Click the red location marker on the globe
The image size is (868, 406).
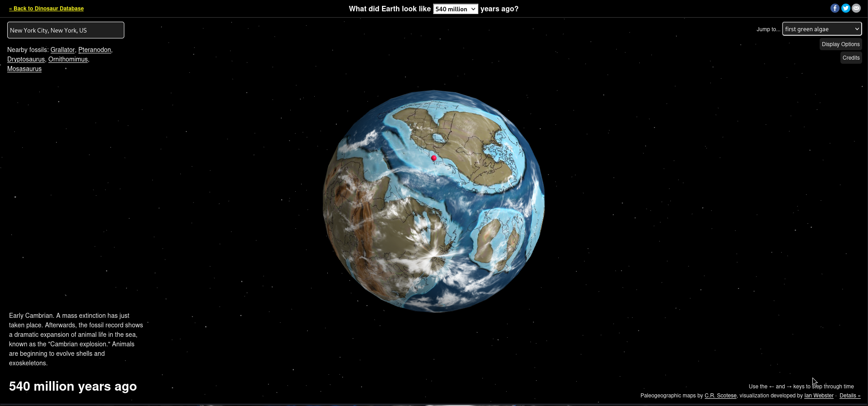coord(434,158)
